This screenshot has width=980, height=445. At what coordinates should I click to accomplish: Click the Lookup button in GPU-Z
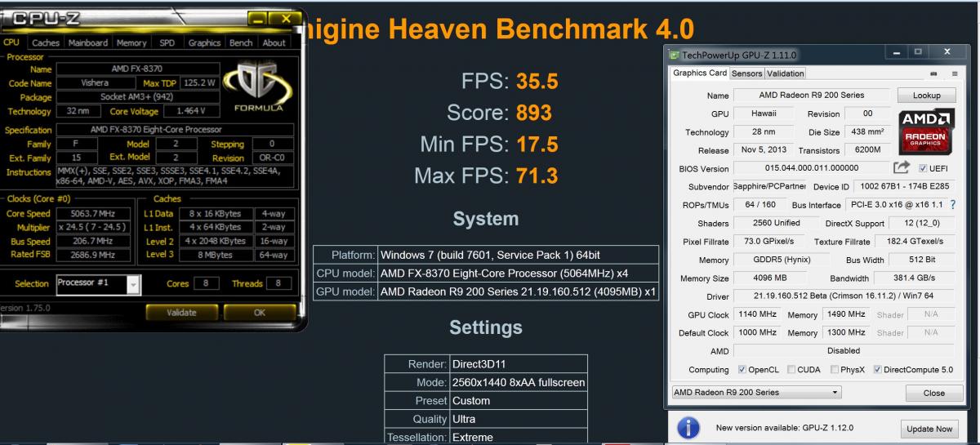pyautogui.click(x=926, y=96)
